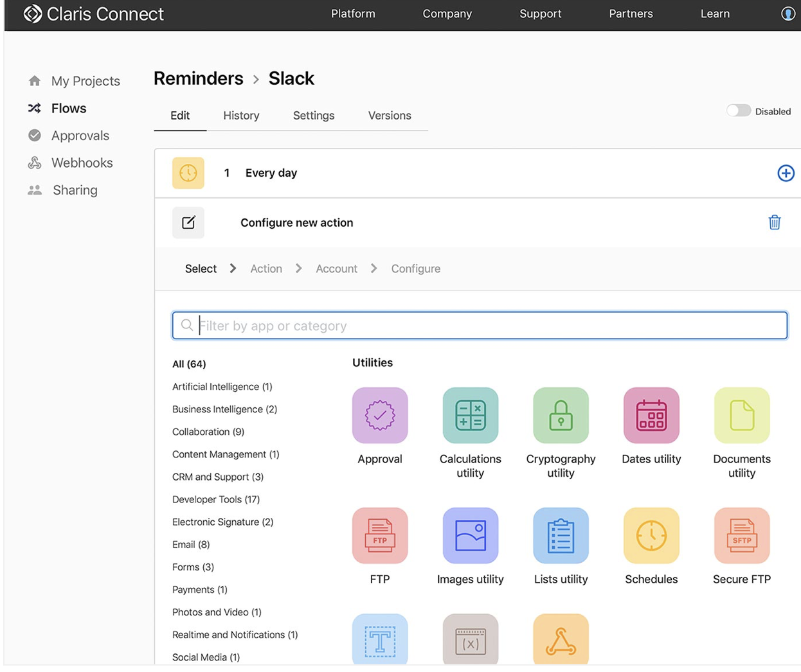The width and height of the screenshot is (801, 672).
Task: Open the user profile icon
Action: [x=788, y=13]
